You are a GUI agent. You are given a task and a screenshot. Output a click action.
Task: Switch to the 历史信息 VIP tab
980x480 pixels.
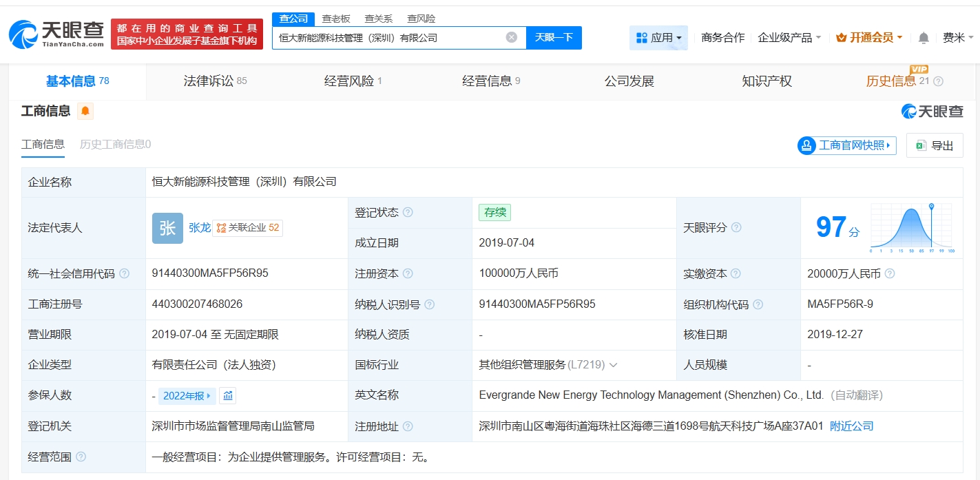(x=897, y=81)
